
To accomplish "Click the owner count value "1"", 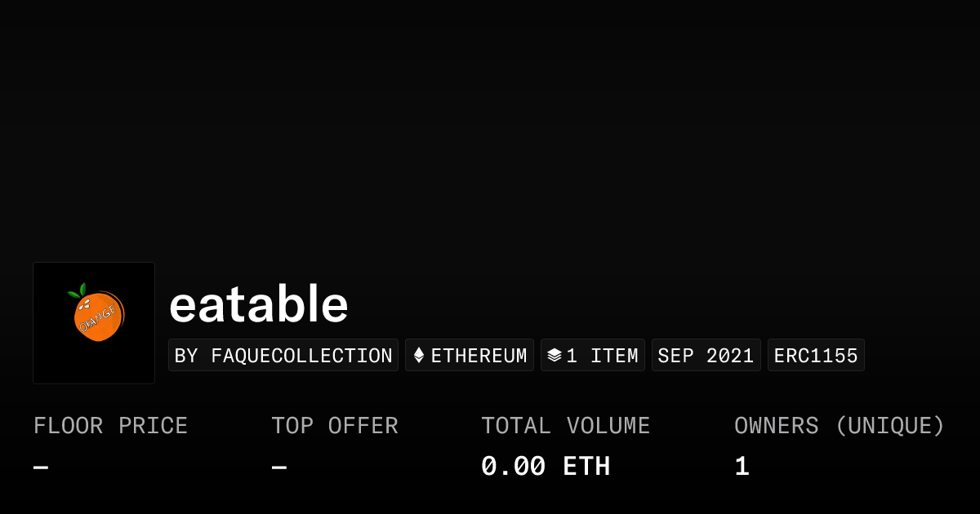I will (x=742, y=467).
